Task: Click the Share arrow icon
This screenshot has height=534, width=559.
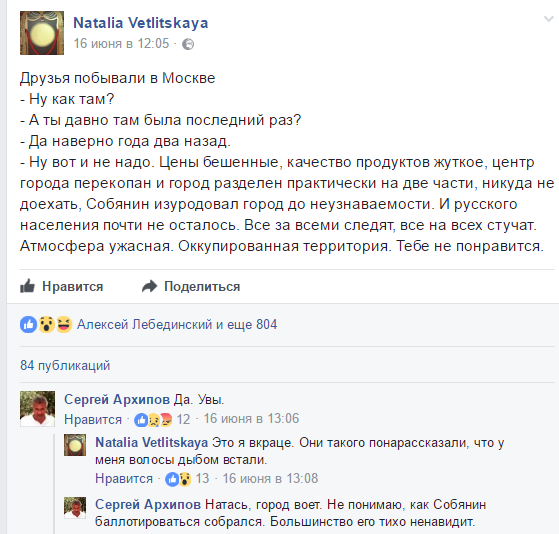Action: [149, 286]
